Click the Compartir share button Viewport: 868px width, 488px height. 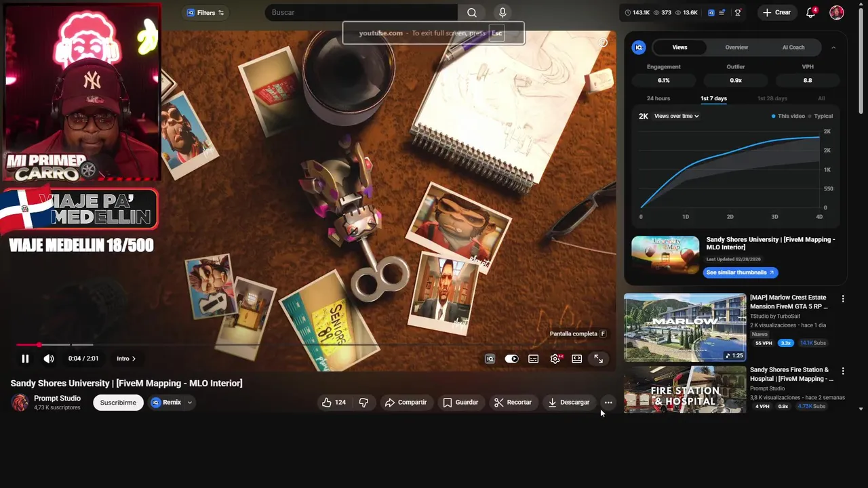click(406, 403)
